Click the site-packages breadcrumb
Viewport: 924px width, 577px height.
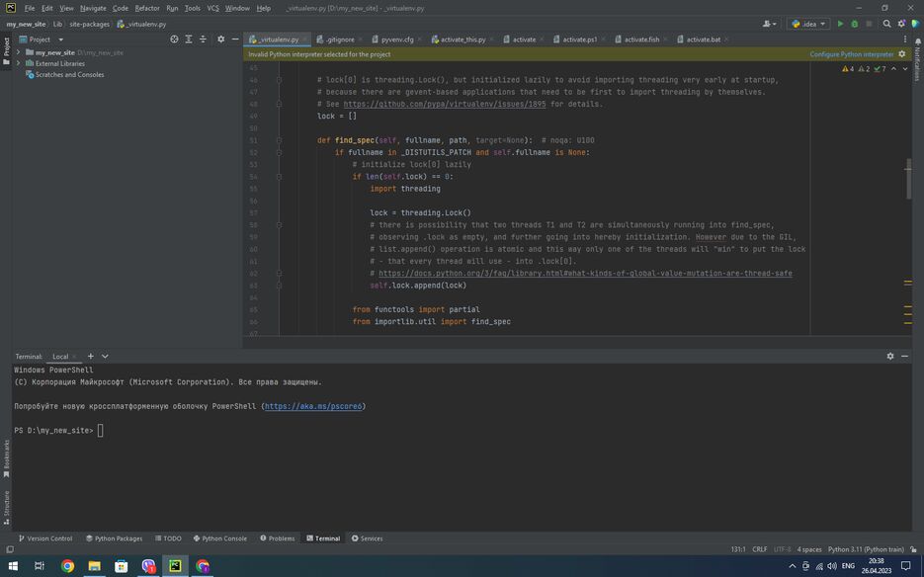point(90,24)
